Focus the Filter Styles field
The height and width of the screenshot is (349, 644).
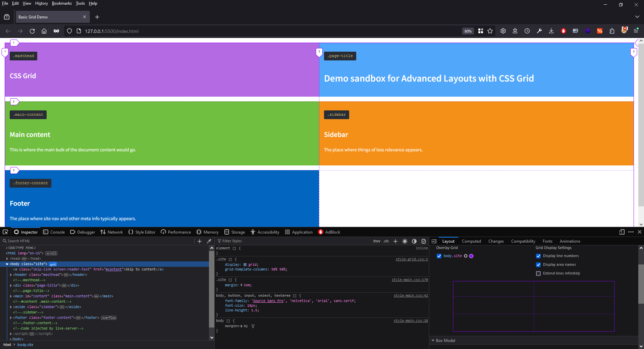pos(293,241)
